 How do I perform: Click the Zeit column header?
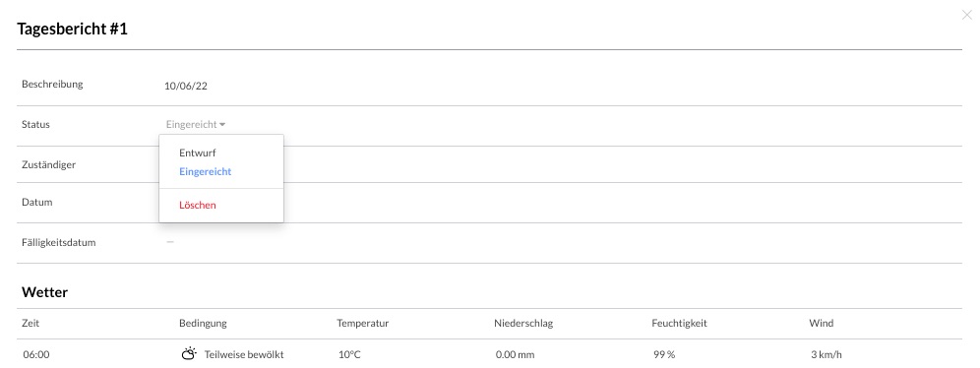pyautogui.click(x=31, y=323)
